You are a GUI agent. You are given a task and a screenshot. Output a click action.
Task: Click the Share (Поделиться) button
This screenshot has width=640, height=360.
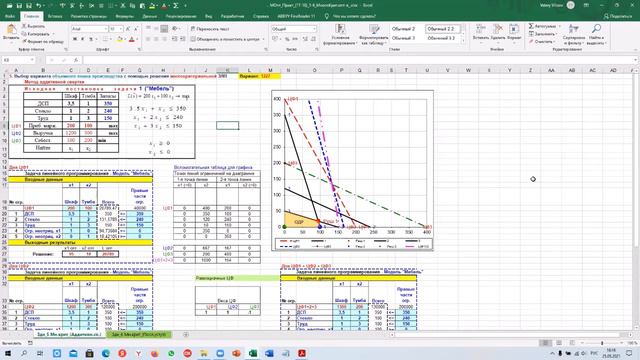click(618, 16)
